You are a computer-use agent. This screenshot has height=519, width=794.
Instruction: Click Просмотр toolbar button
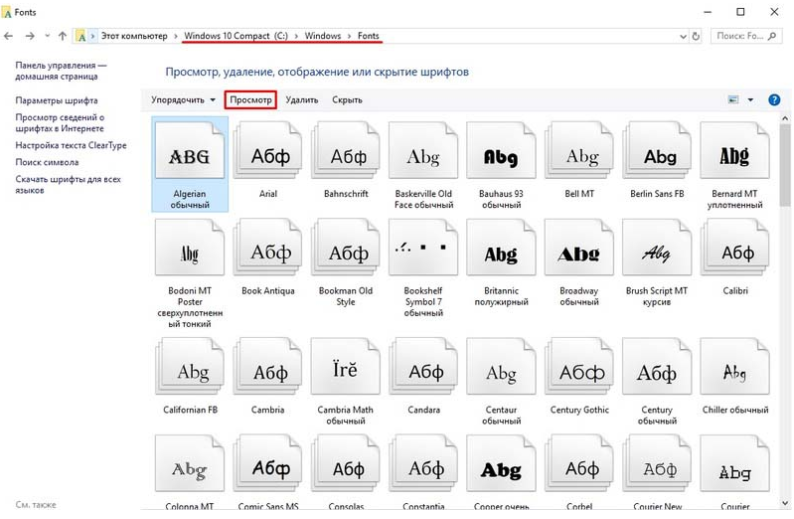(x=251, y=100)
